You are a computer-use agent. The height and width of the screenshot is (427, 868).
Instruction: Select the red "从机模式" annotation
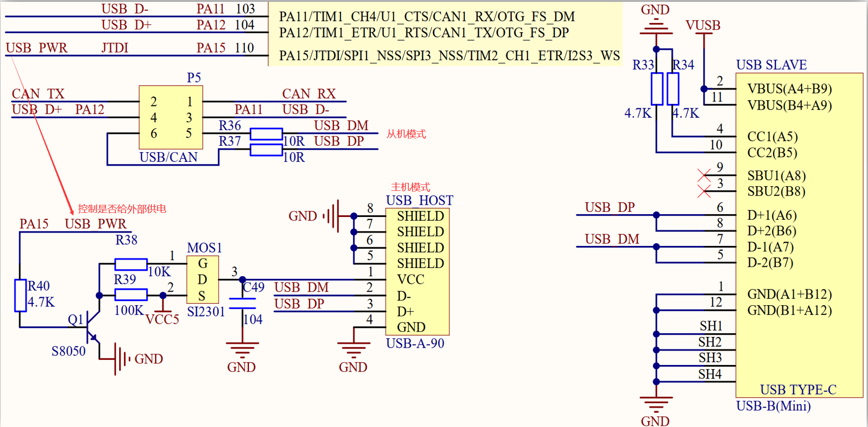point(406,134)
